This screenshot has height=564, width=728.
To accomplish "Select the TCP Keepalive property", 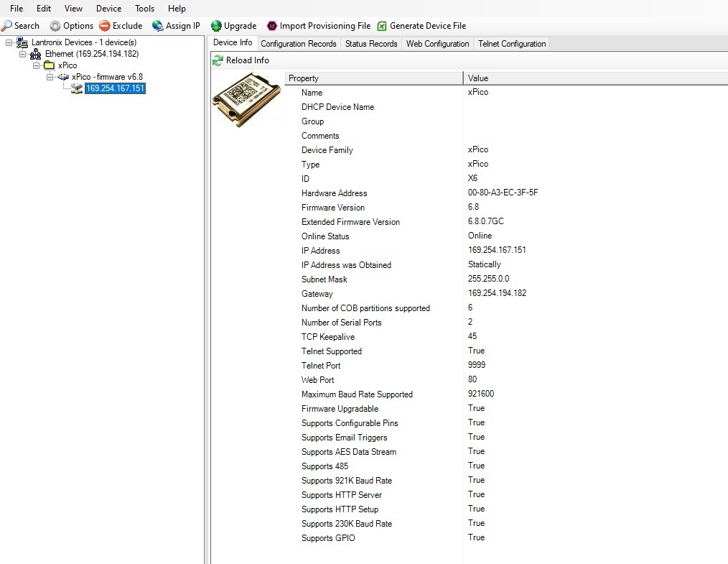I will click(328, 337).
